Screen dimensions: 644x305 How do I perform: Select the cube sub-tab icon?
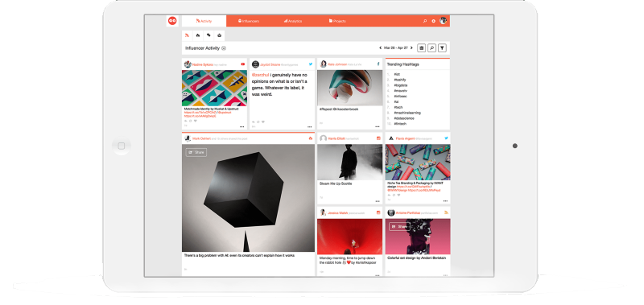tap(219, 35)
